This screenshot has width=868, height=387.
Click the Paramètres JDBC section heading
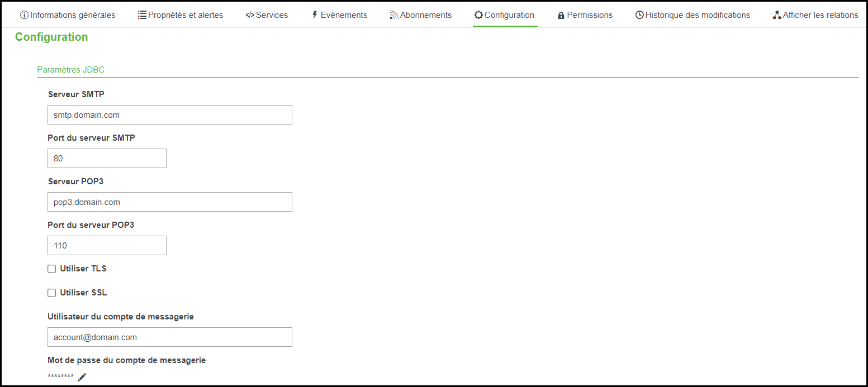[70, 70]
